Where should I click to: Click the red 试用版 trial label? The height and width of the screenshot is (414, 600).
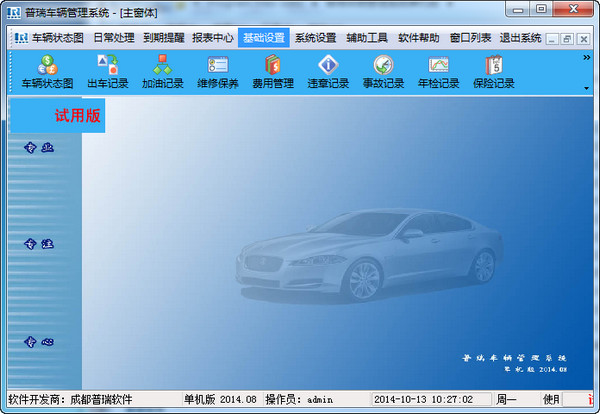click(x=78, y=115)
